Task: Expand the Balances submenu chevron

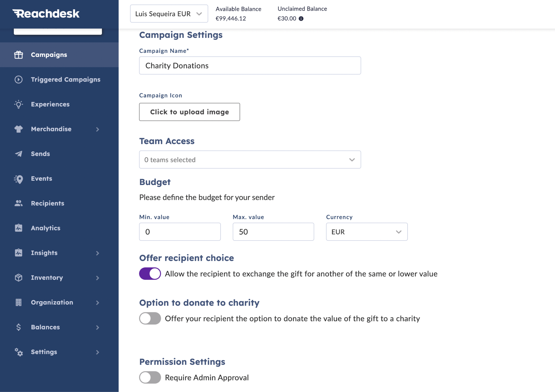Action: [x=98, y=327]
